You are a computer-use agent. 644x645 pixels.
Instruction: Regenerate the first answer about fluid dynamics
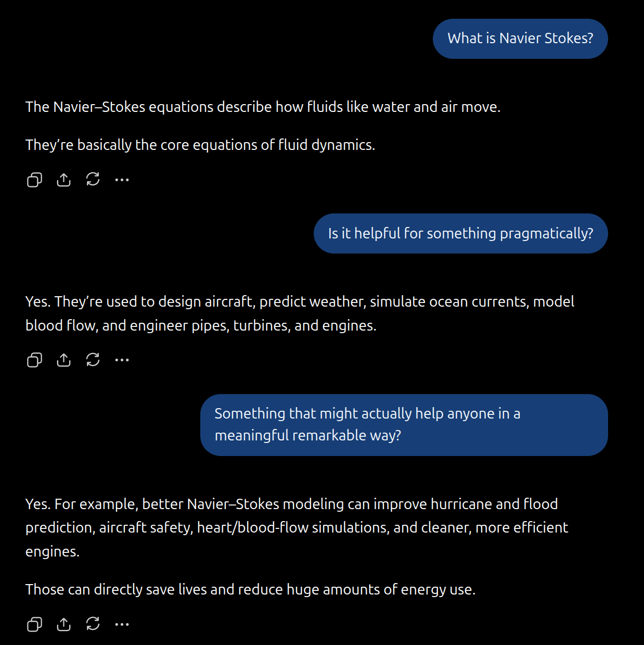coord(93,180)
